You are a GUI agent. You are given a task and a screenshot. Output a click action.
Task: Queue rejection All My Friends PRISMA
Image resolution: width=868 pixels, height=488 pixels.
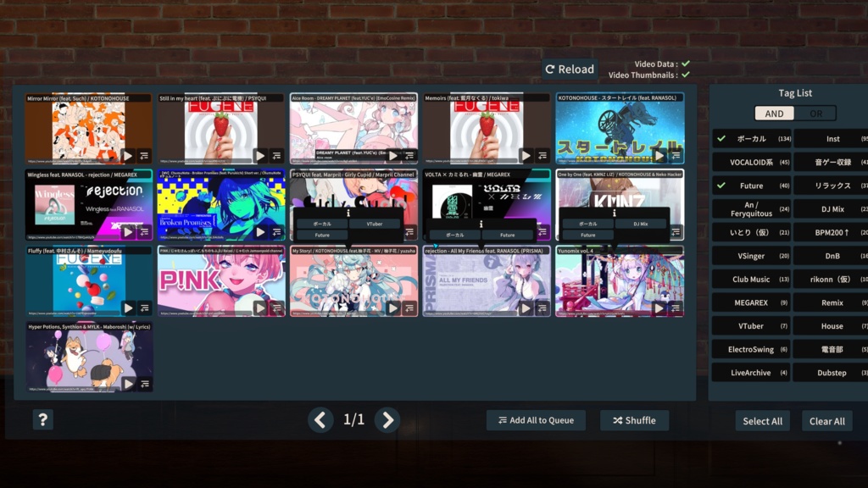(542, 308)
